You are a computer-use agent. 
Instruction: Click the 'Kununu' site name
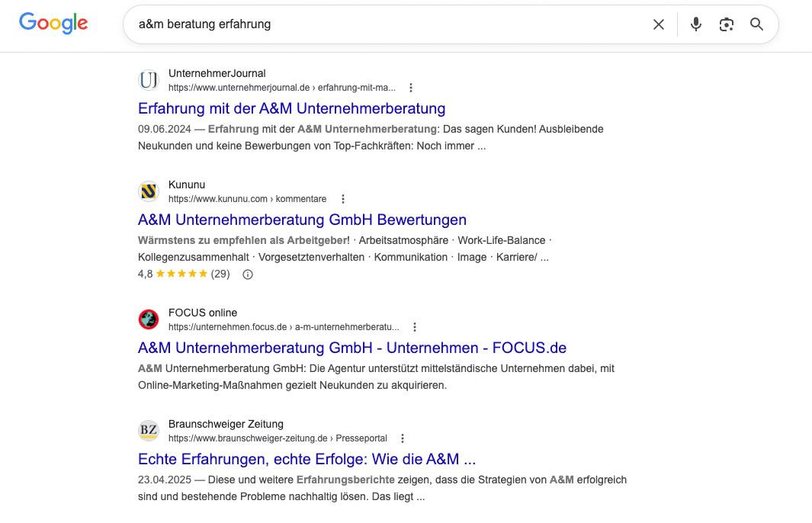(x=187, y=184)
